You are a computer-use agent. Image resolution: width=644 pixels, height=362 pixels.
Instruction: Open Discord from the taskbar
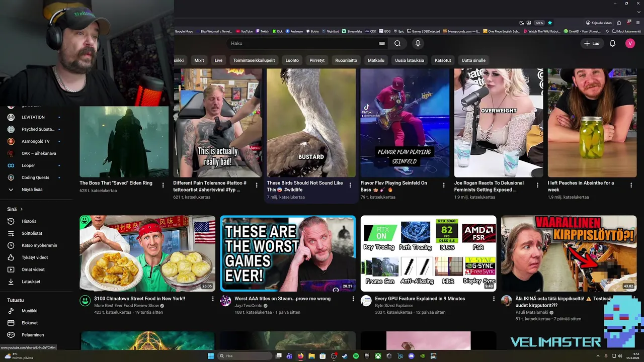point(411,356)
